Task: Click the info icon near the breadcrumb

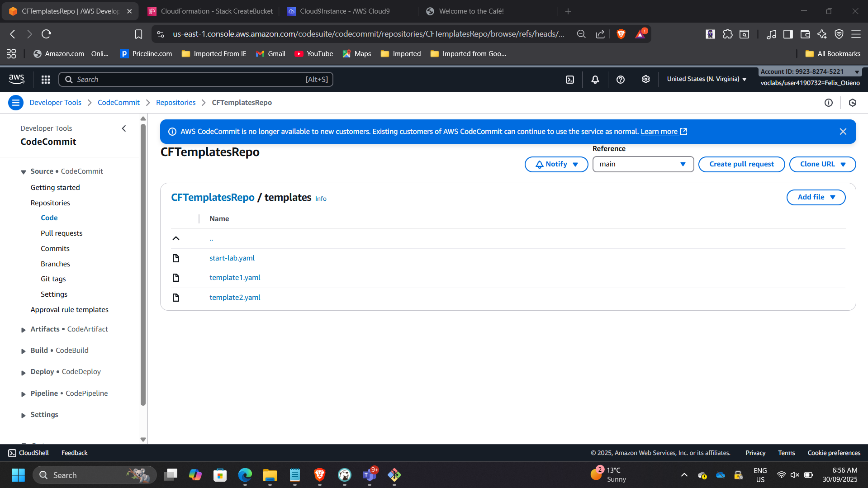Action: click(x=828, y=102)
